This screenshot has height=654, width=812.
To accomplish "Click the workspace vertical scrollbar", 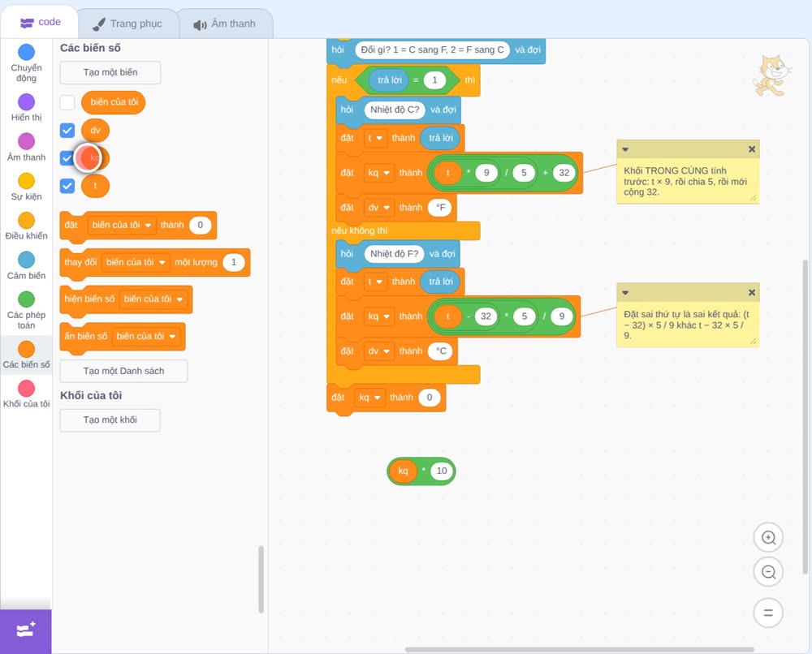I will (x=806, y=416).
